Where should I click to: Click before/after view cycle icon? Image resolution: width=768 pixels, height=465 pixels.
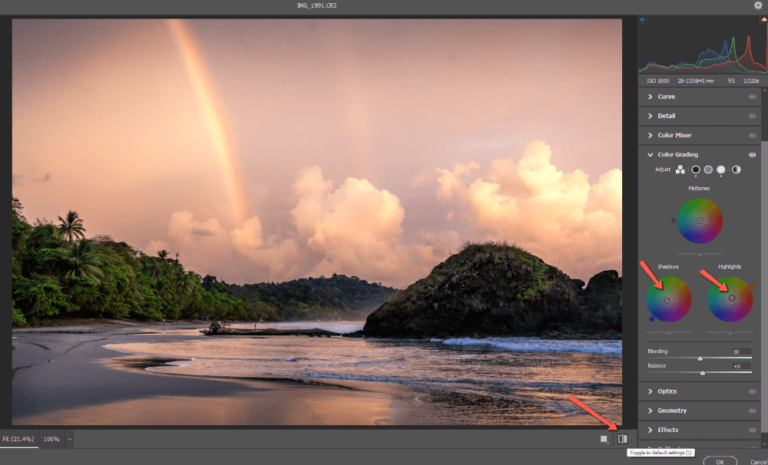[604, 439]
